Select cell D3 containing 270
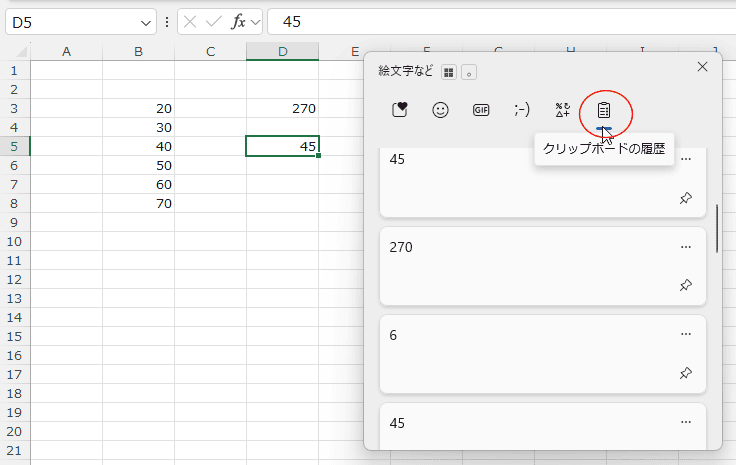This screenshot has width=736, height=465. pyautogui.click(x=282, y=108)
